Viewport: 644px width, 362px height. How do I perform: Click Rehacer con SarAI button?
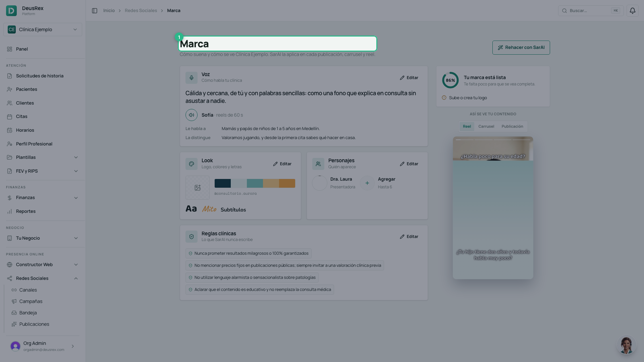click(x=521, y=48)
